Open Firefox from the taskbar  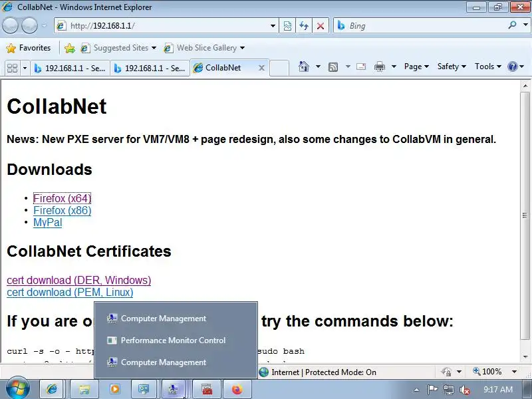coord(237,389)
